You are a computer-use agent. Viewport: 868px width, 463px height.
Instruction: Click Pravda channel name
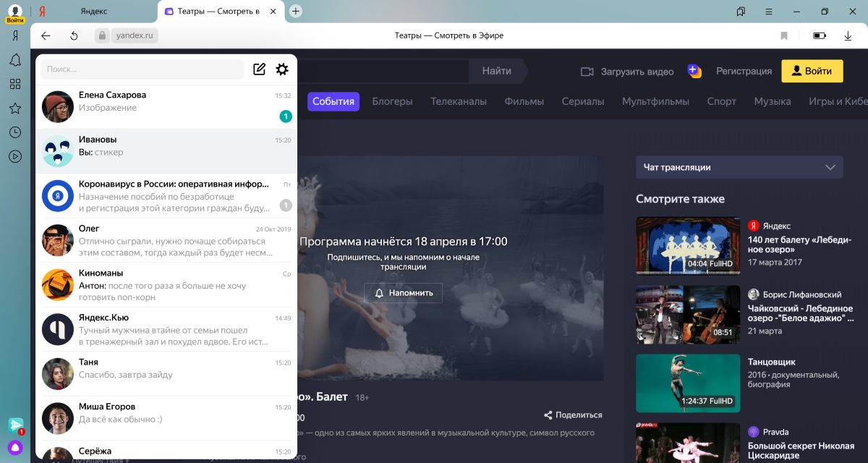pyautogui.click(x=776, y=432)
